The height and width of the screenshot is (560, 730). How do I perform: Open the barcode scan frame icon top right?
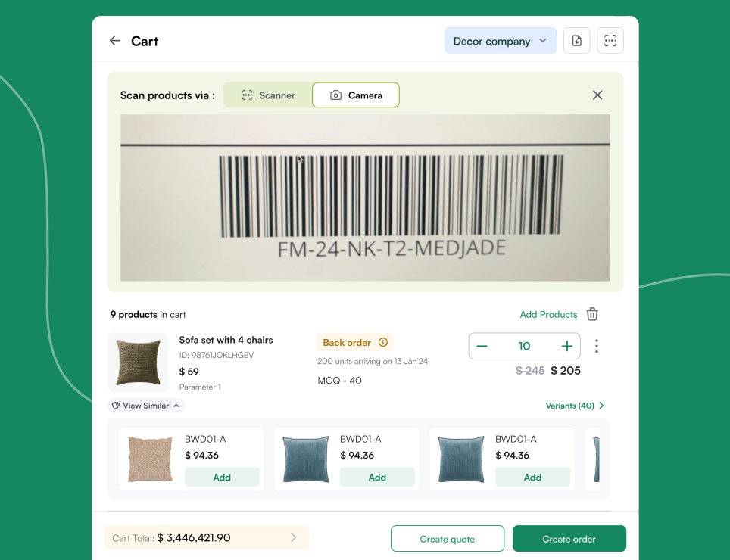click(610, 40)
